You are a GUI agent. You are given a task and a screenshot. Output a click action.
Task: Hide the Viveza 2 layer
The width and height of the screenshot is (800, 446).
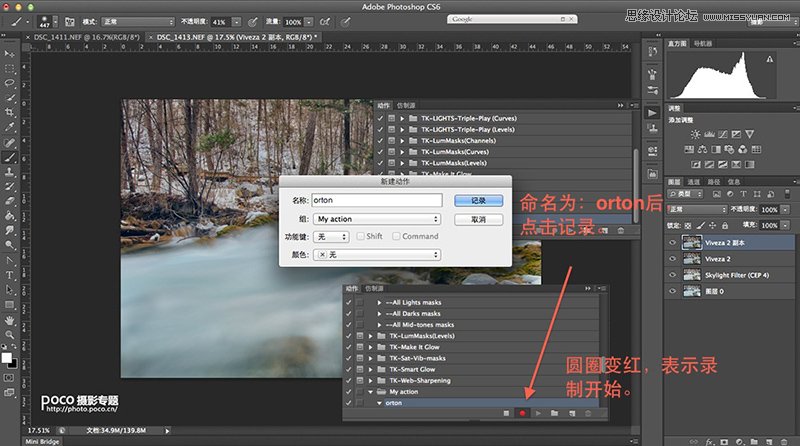pos(672,258)
